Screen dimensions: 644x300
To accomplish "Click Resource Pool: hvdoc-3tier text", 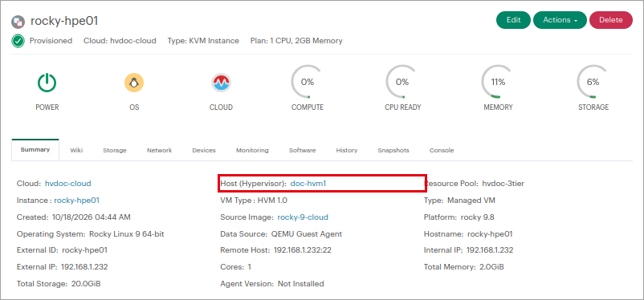I will (x=474, y=184).
